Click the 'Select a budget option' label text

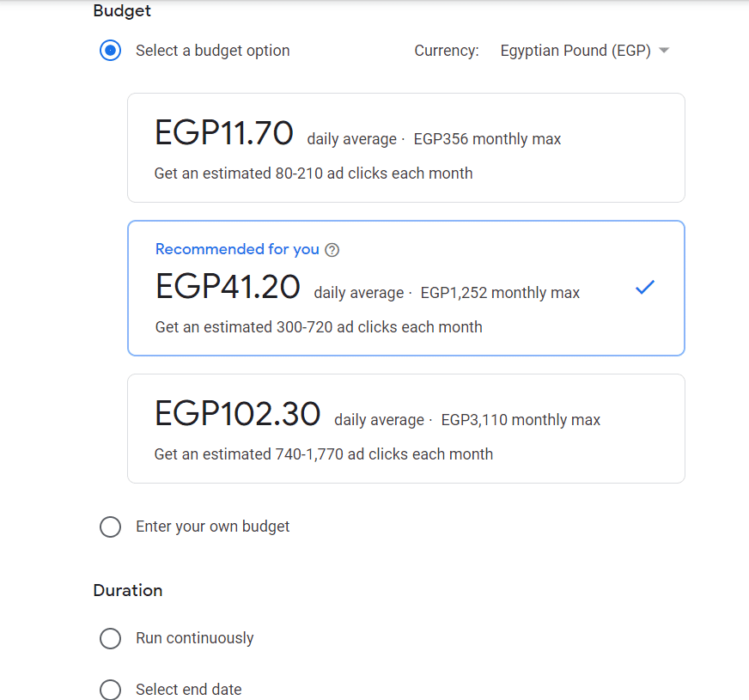212,51
